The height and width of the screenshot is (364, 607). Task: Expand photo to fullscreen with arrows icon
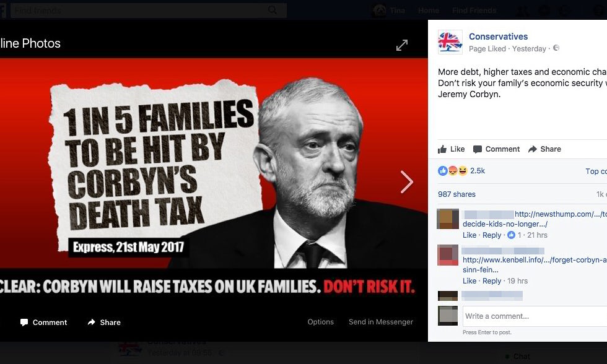pos(402,45)
